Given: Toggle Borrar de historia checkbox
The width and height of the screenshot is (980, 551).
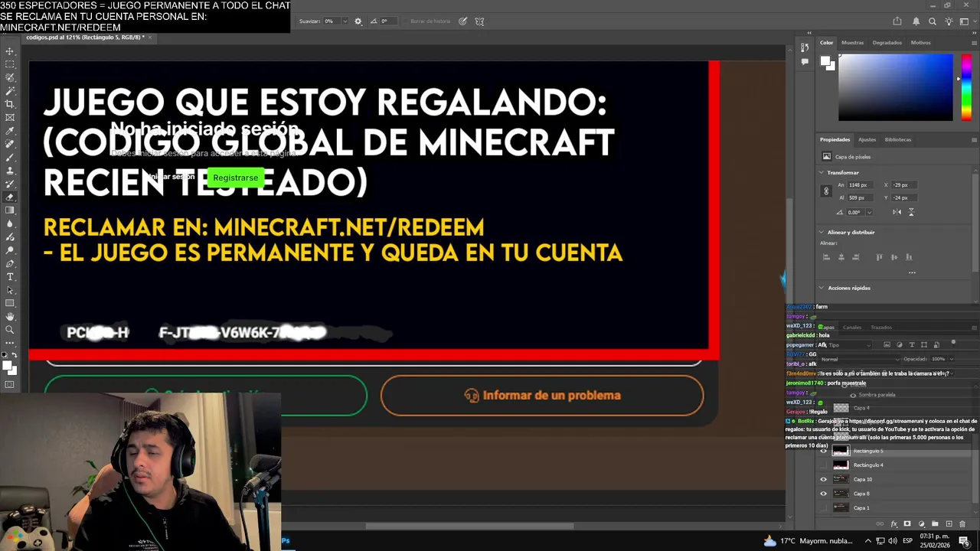Looking at the screenshot, I should [x=406, y=21].
